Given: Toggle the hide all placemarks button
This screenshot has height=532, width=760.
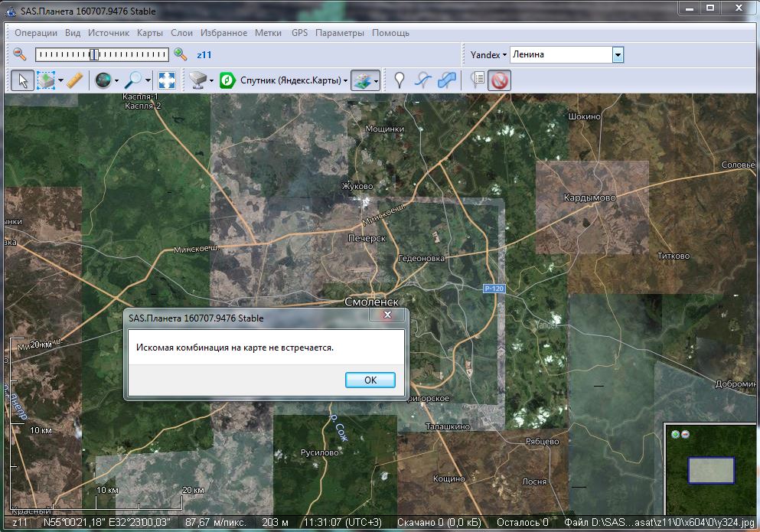Looking at the screenshot, I should (500, 80).
